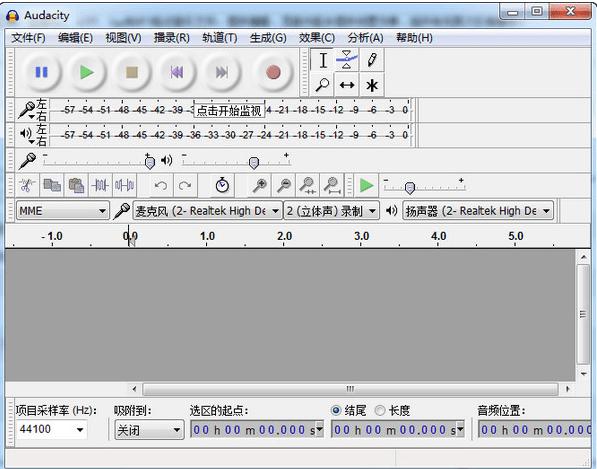Click the playback speed slider handle
Image resolution: width=597 pixels, height=469 pixels.
tap(410, 187)
